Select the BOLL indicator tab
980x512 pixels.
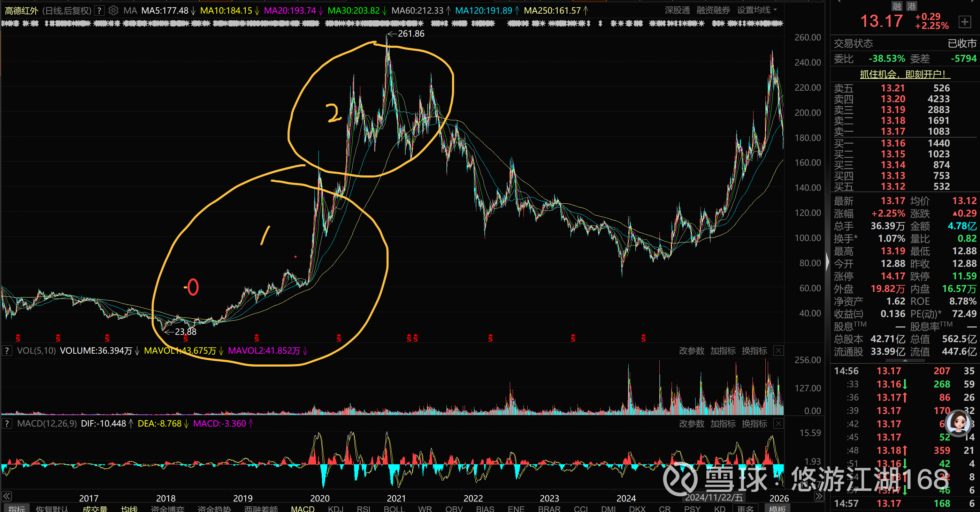click(394, 509)
